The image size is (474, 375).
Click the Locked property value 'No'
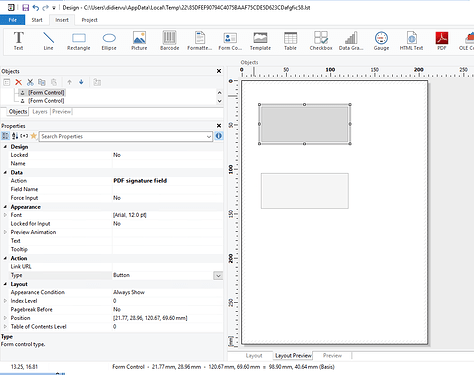[x=117, y=155]
